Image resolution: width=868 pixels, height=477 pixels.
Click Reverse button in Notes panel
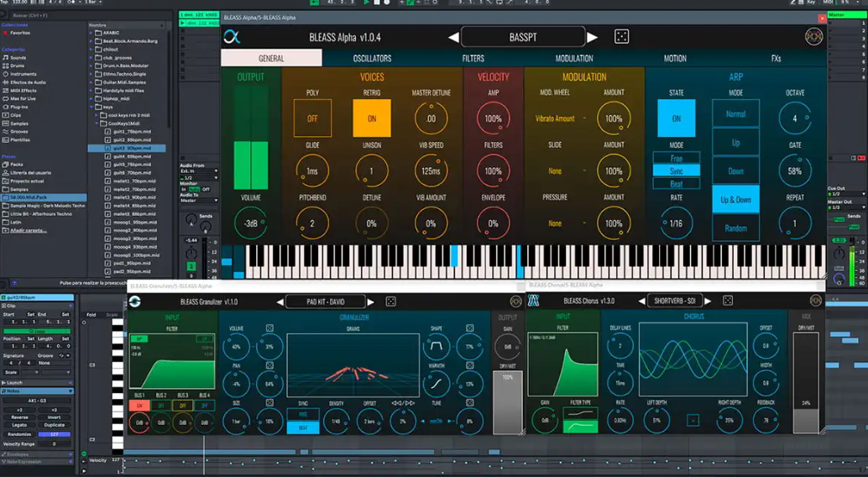pos(19,417)
